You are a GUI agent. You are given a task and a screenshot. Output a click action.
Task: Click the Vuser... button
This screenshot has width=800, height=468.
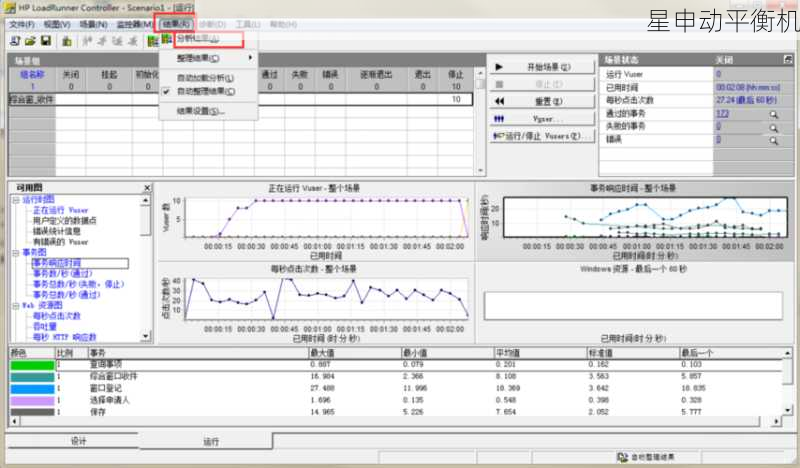(542, 118)
